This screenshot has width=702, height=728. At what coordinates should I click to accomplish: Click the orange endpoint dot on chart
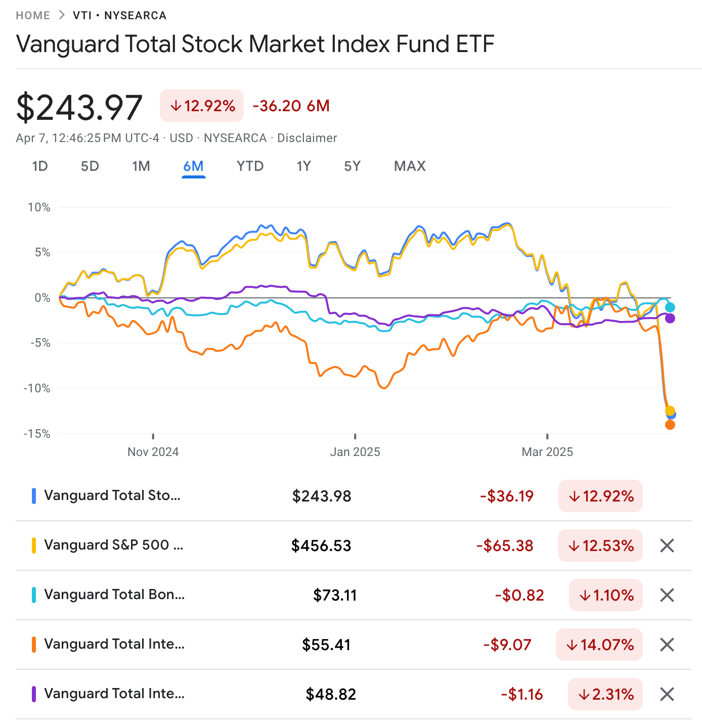pos(670,425)
